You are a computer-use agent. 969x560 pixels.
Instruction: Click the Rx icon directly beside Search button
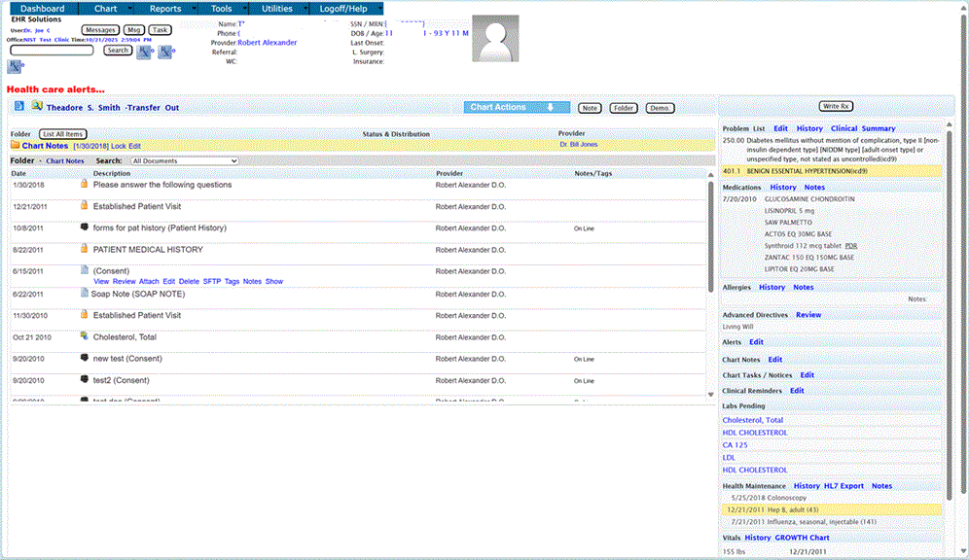[145, 51]
